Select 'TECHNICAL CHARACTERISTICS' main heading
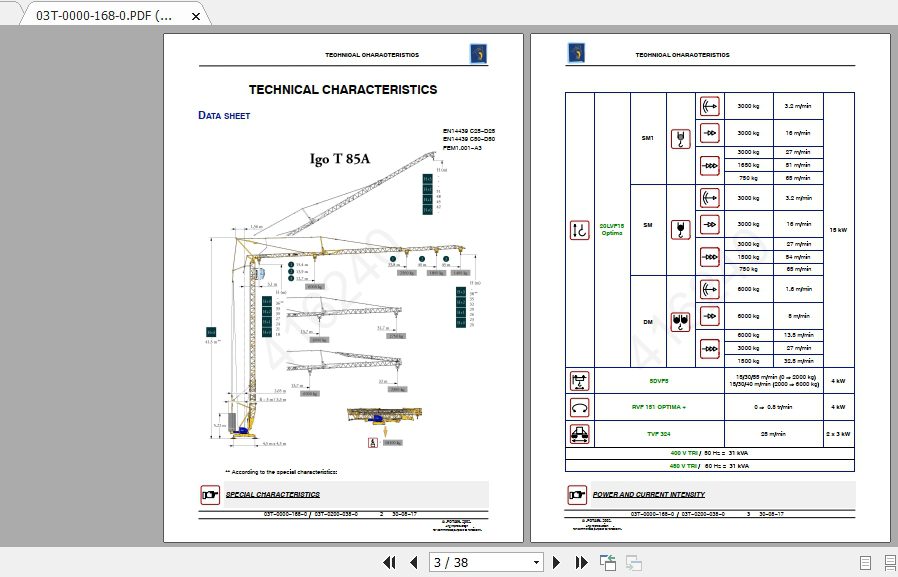898x577 pixels. (343, 89)
